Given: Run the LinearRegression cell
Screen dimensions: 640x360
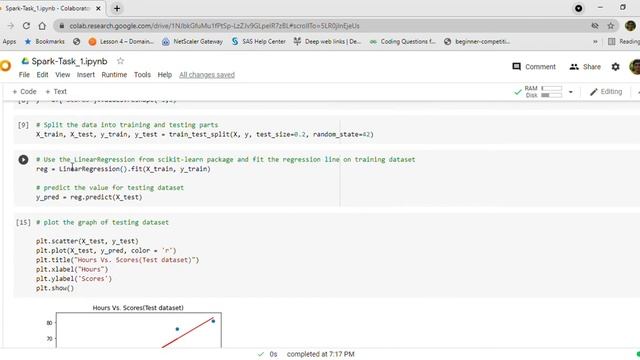Looking at the screenshot, I should coord(23,160).
